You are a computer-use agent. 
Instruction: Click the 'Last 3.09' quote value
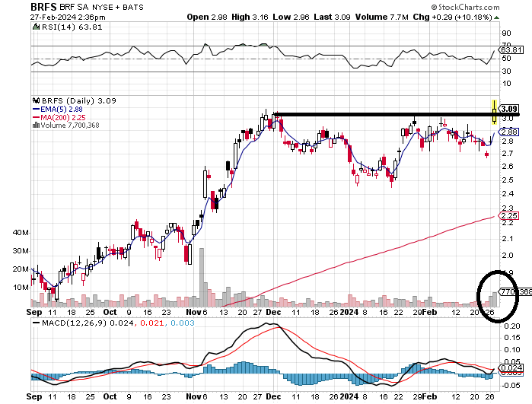(332, 17)
